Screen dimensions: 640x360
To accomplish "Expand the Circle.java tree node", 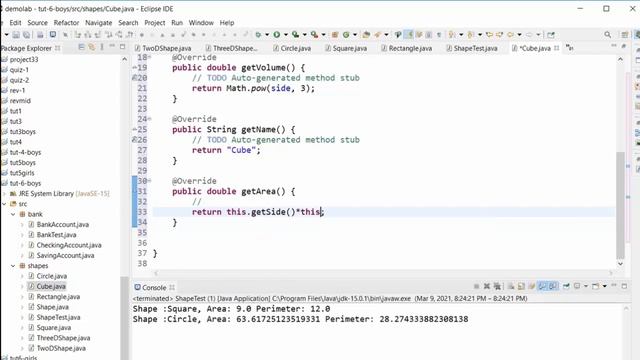I will [x=22, y=276].
